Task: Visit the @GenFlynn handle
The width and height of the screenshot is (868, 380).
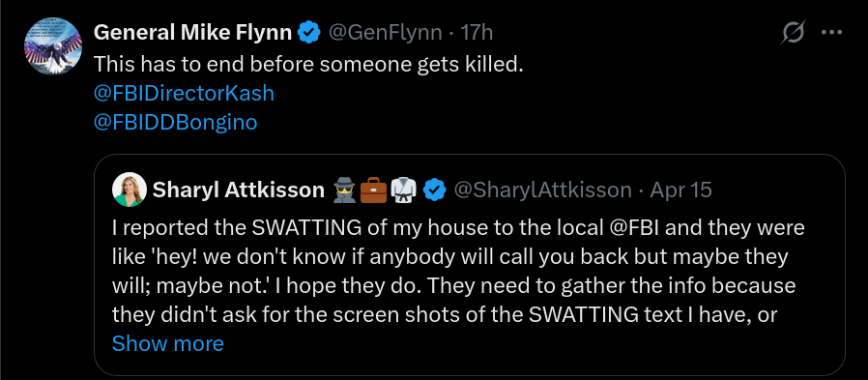Action: (386, 33)
